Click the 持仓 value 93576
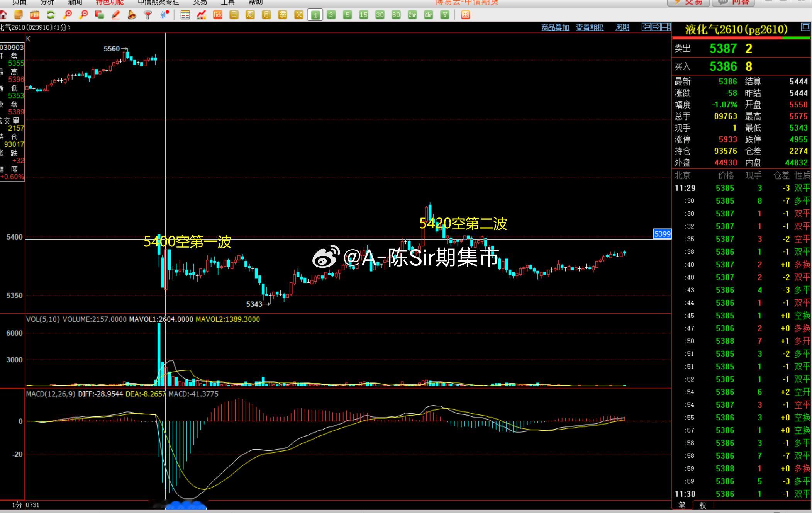 tap(726, 151)
